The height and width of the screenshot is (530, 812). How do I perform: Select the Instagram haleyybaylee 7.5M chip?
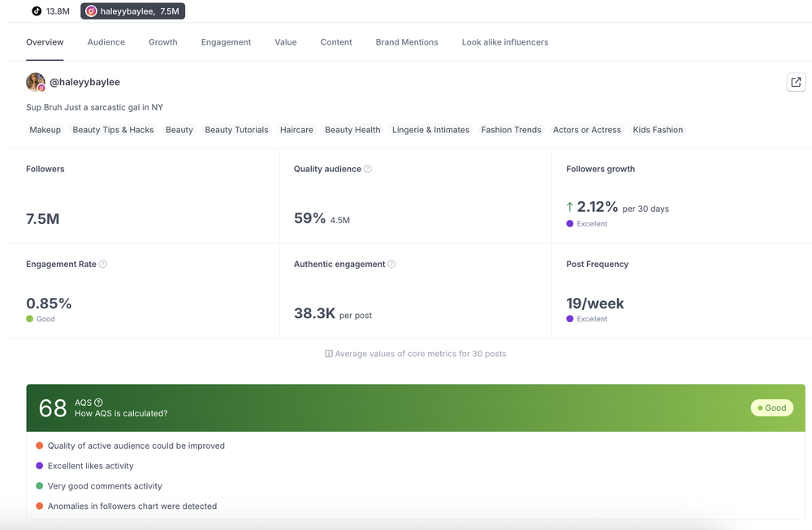(132, 11)
